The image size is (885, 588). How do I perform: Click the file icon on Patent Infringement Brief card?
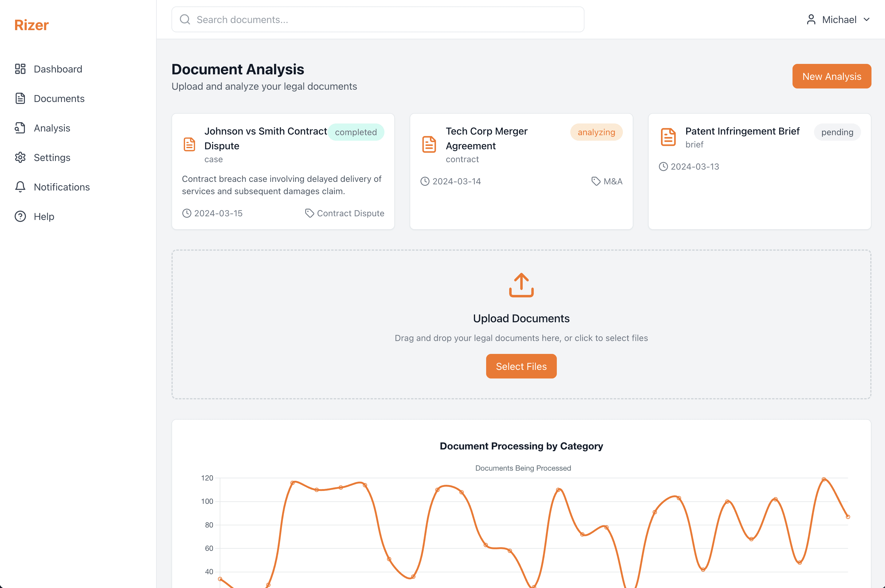coord(668,137)
